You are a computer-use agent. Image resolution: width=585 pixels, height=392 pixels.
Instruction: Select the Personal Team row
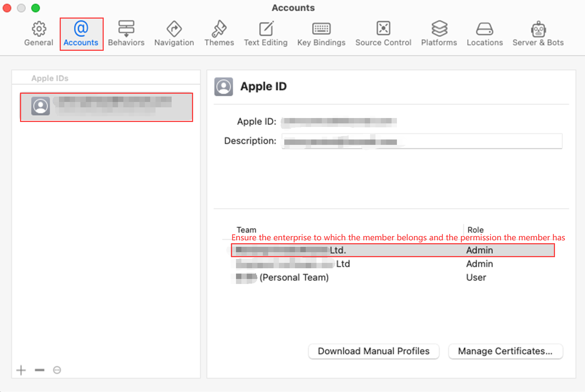[322, 277]
